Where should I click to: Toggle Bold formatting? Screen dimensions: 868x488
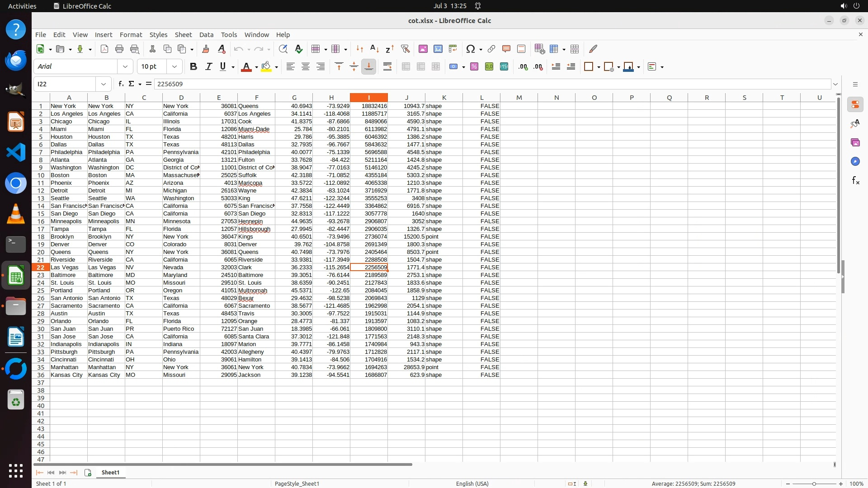193,67
